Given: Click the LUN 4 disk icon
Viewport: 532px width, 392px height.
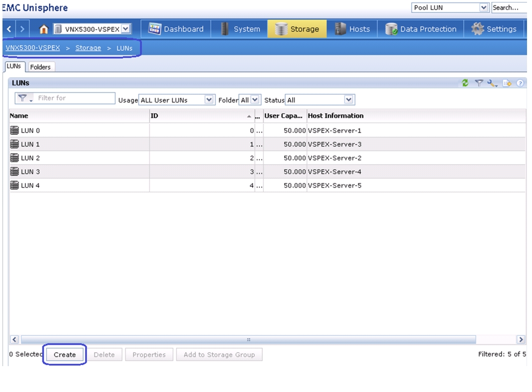Looking at the screenshot, I should pos(14,185).
